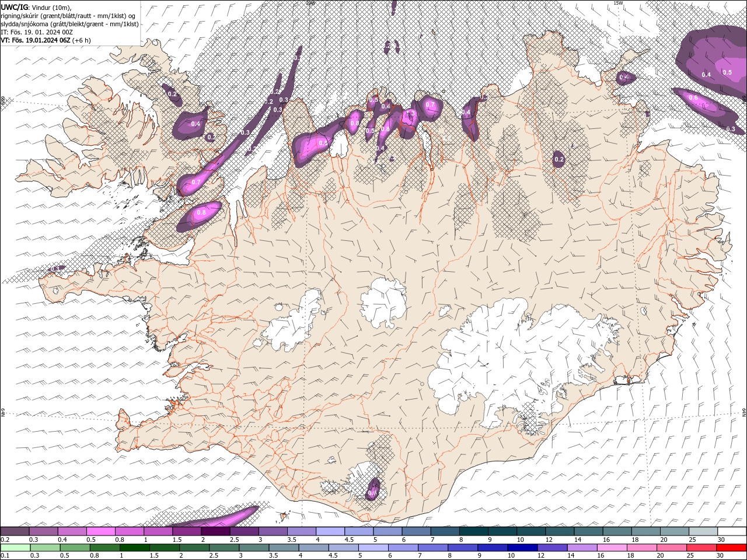Image resolution: width=747 pixels, height=560 pixels.
Task: Click the '0.8' label in the southernmost western snow patch
Action: pyautogui.click(x=201, y=213)
